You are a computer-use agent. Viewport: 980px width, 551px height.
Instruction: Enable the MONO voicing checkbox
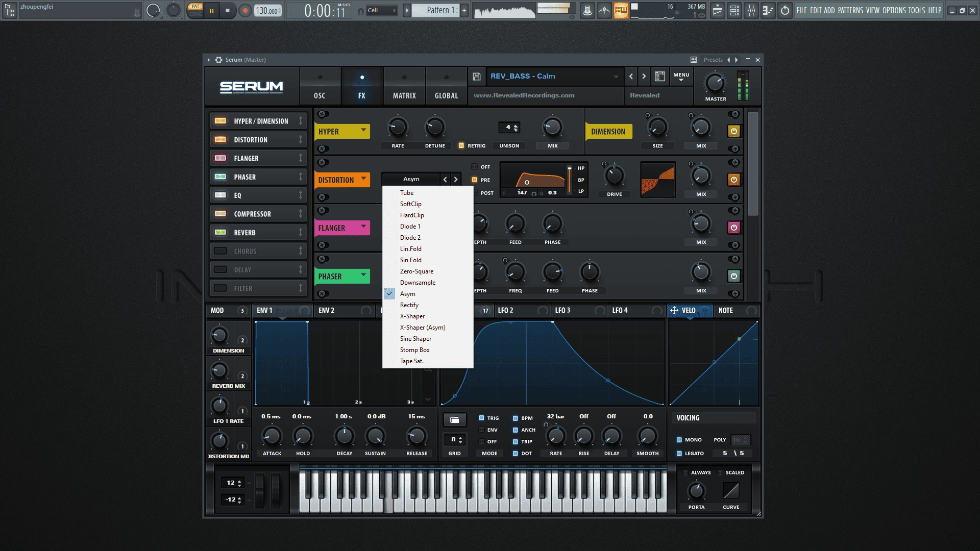(679, 440)
